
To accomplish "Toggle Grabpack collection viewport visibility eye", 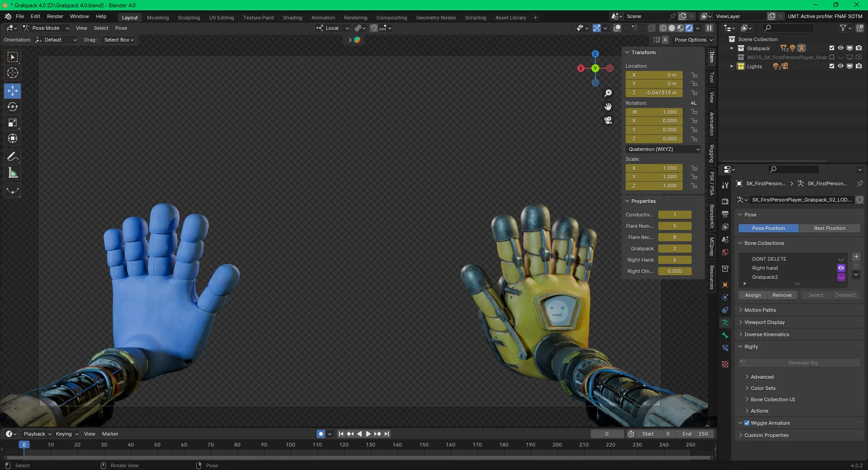I will click(x=840, y=48).
